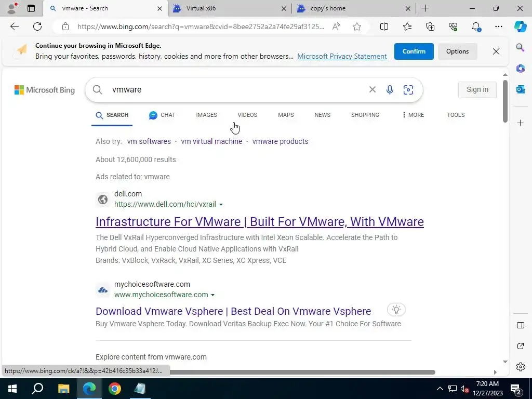Image resolution: width=532 pixels, height=399 pixels.
Task: Open File Explorer from the taskbar
Action: click(63, 389)
